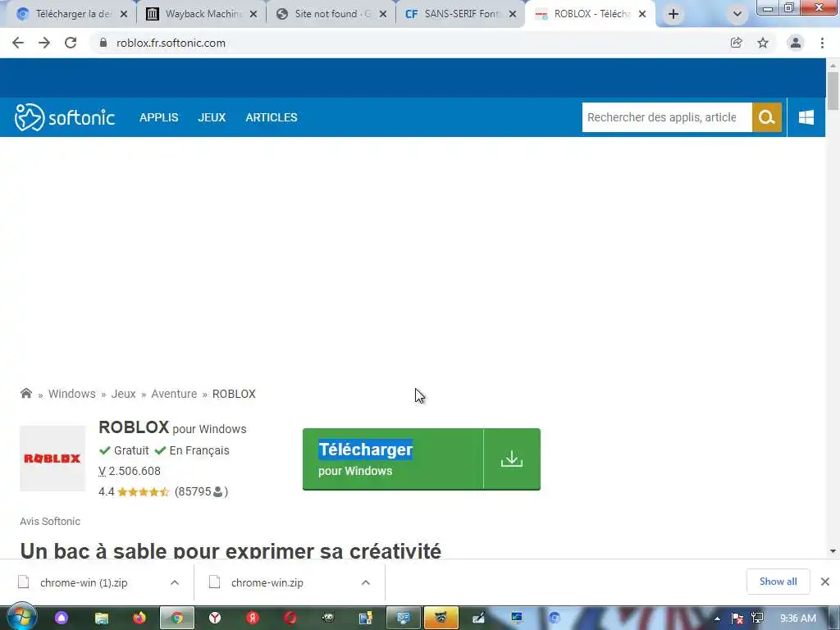840x630 pixels.
Task: Click the Action Center flag icon
Action: [737, 619]
